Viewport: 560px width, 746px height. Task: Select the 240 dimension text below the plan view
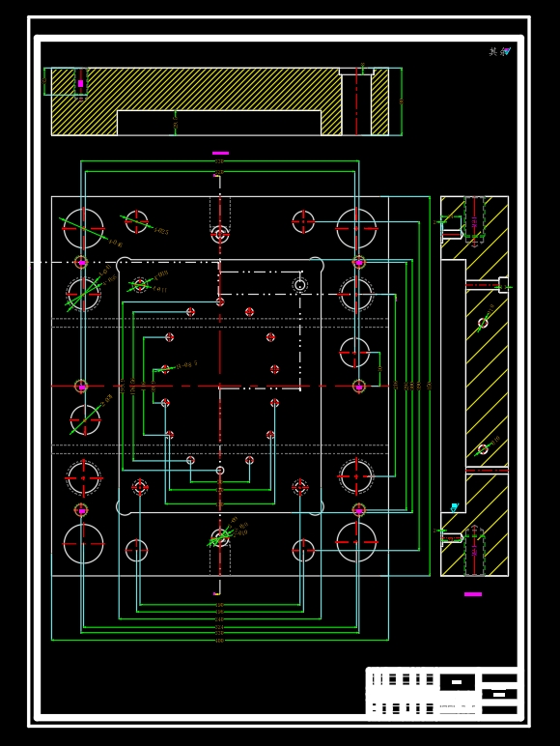pos(219,619)
